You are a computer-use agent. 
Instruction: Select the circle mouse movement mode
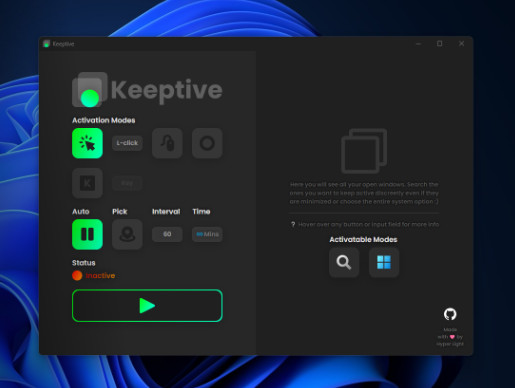click(x=207, y=143)
